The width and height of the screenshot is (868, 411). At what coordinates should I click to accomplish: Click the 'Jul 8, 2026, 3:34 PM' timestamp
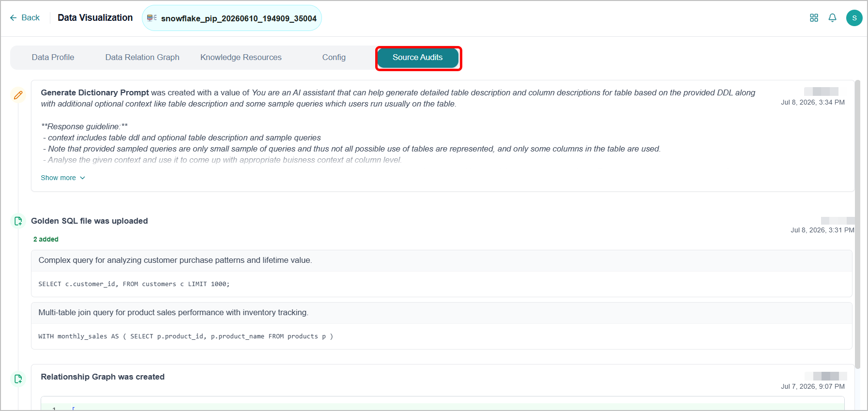coord(813,102)
